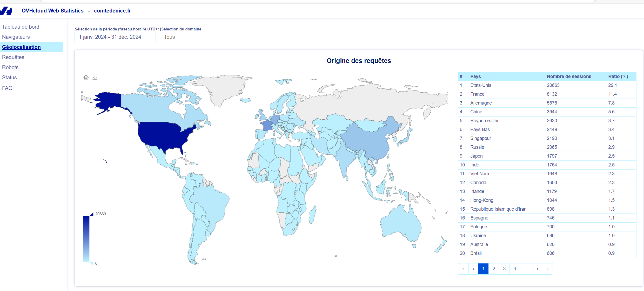
Task: Click the map home reset icon
Action: point(86,77)
